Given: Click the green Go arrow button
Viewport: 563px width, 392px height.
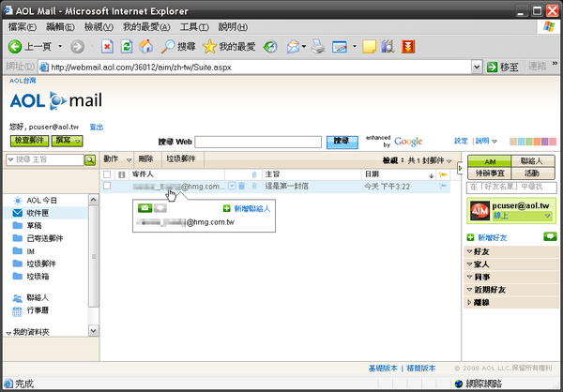Looking at the screenshot, I should point(493,67).
